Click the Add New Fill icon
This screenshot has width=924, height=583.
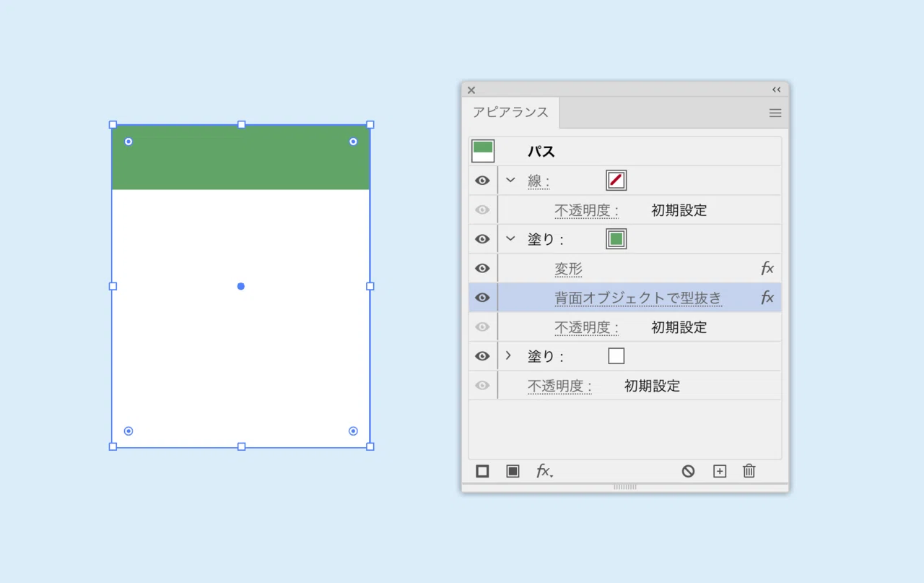[513, 471]
